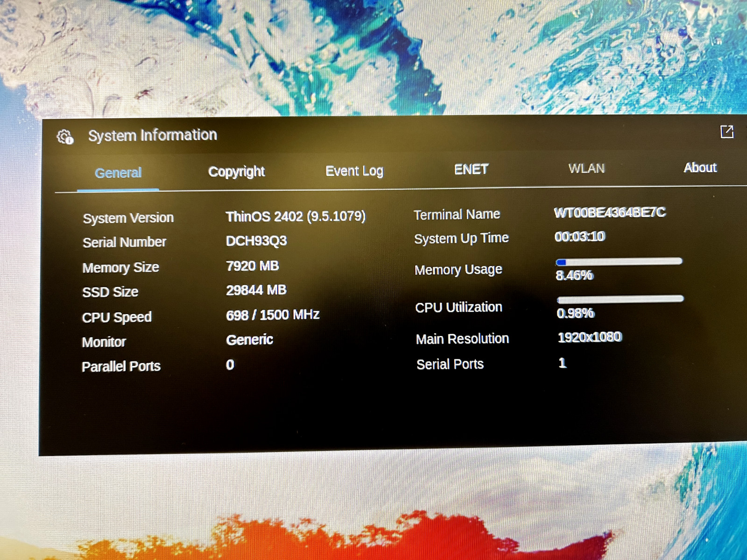The width and height of the screenshot is (747, 560).
Task: Click the Generic monitor value
Action: 249,340
